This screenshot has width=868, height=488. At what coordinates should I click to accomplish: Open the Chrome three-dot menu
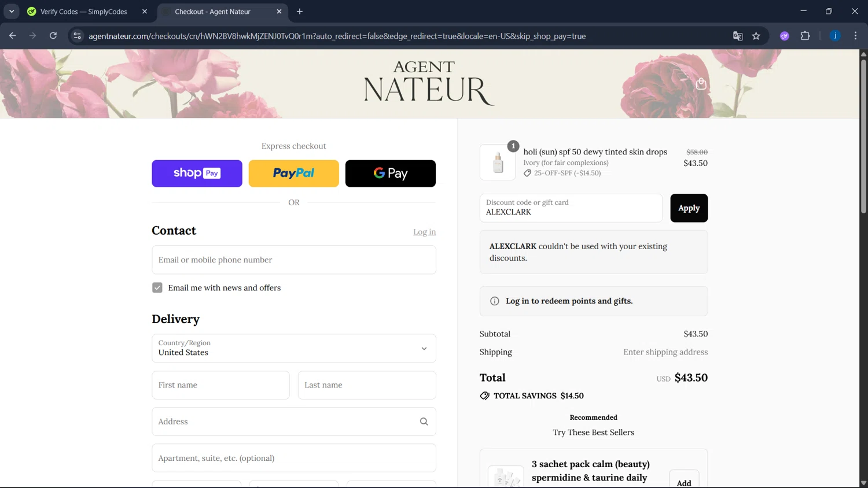pos(855,36)
